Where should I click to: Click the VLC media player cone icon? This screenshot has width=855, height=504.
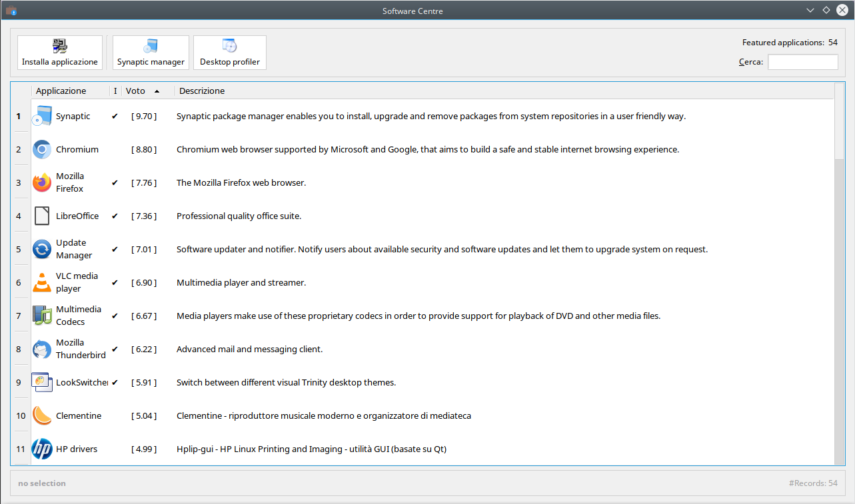tap(42, 282)
